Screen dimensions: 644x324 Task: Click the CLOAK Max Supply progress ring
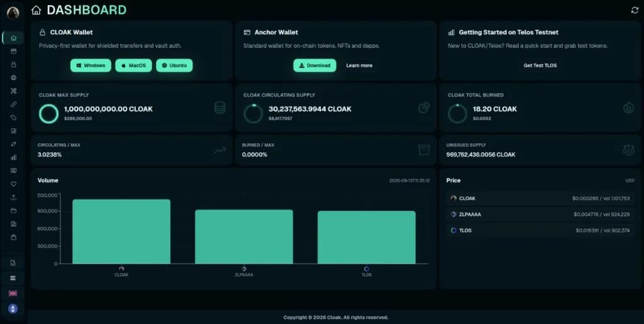49,114
